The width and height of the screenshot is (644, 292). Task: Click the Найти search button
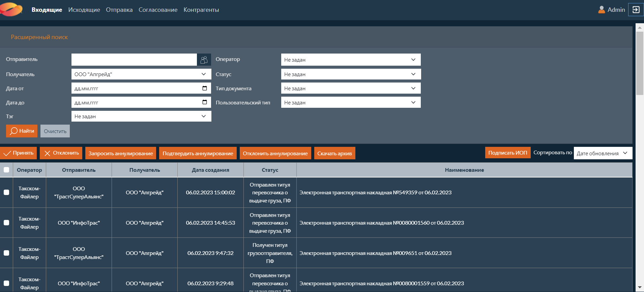(22, 131)
